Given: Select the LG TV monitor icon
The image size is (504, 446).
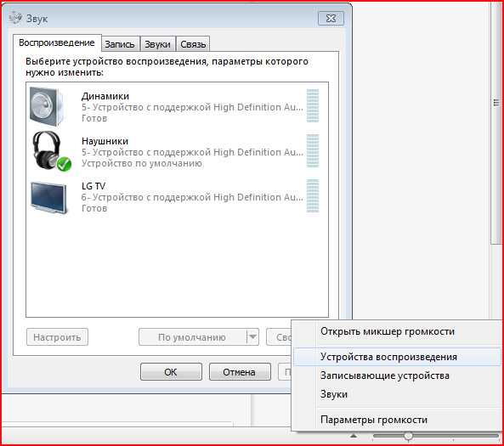Looking at the screenshot, I should tap(48, 197).
